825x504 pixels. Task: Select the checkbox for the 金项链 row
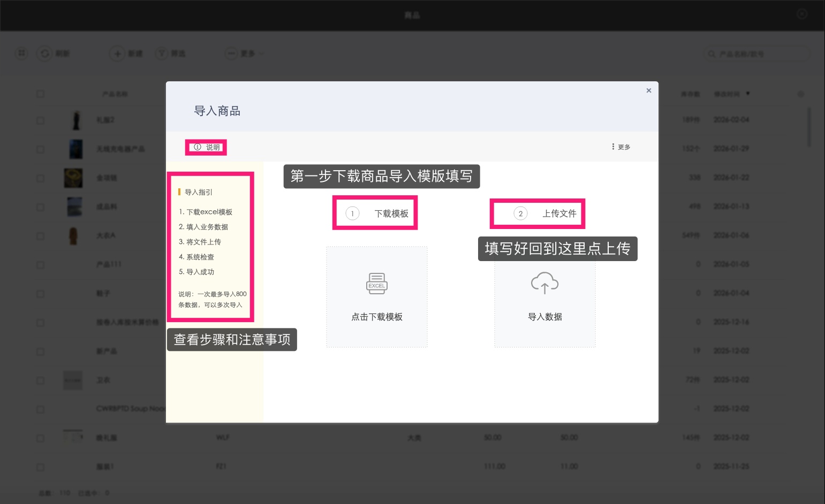pos(40,178)
